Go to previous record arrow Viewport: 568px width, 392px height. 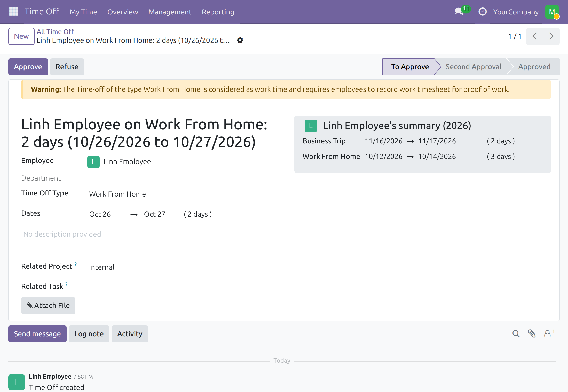tap(534, 36)
